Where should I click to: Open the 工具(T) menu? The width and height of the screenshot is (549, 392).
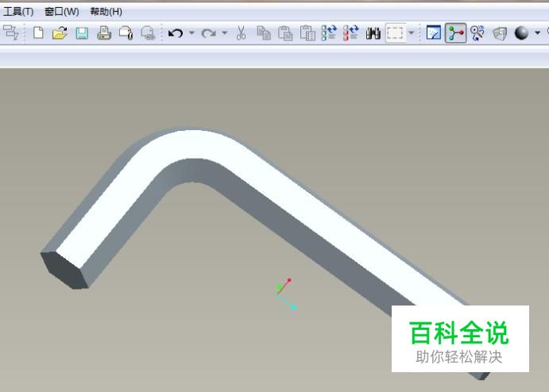[18, 12]
